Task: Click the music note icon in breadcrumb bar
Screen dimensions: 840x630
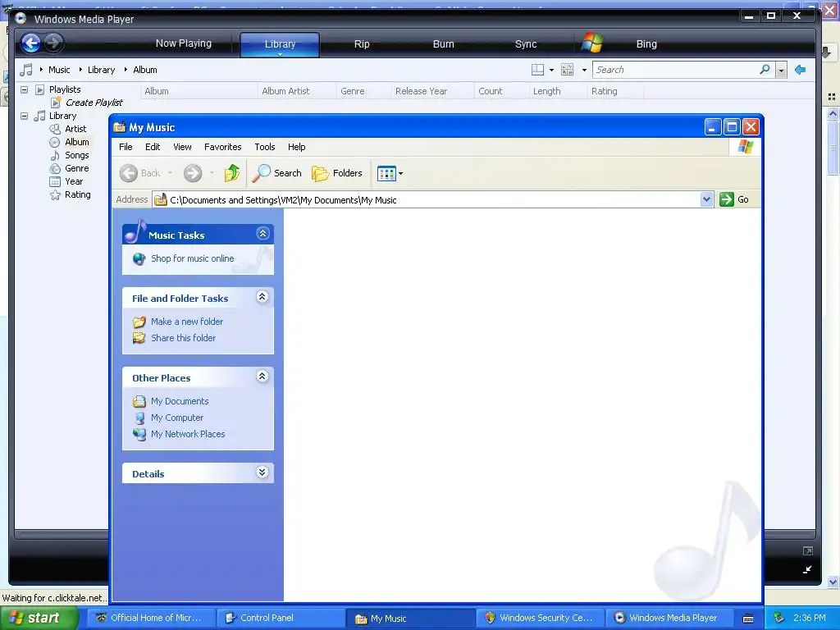Action: (x=25, y=70)
